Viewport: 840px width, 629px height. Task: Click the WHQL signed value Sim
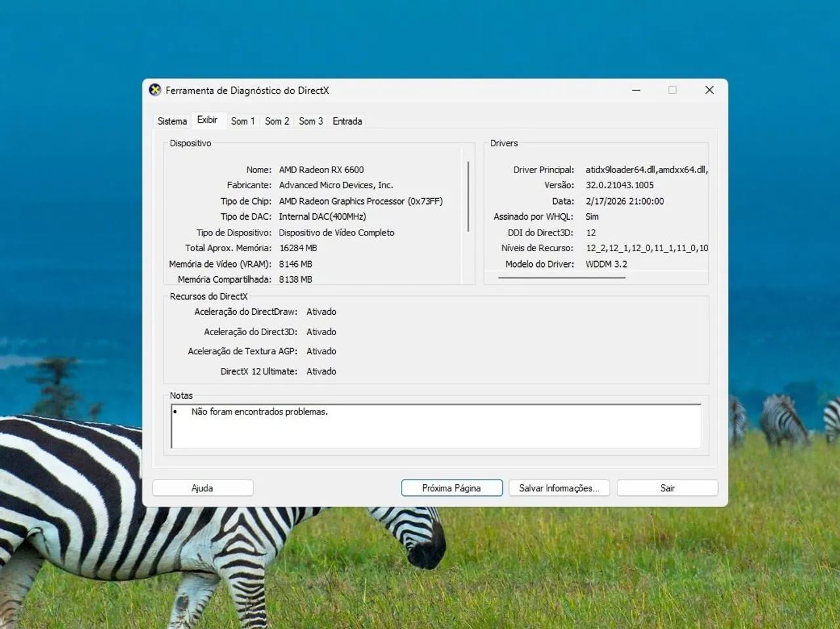[592, 217]
